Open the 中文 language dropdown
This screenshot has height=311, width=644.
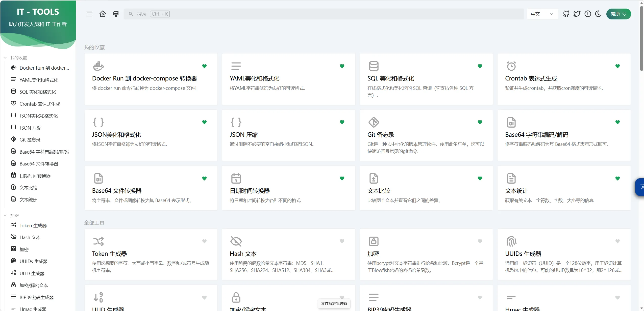pos(542,14)
